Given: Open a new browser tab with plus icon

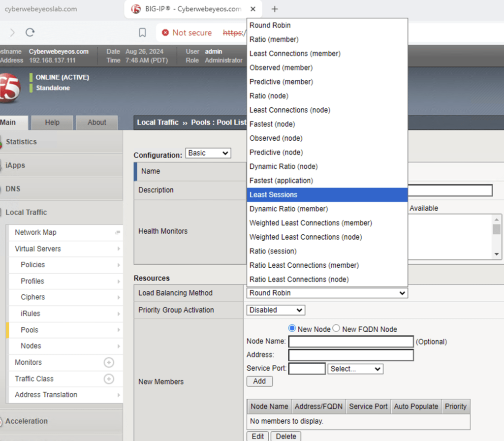Looking at the screenshot, I should (275, 9).
